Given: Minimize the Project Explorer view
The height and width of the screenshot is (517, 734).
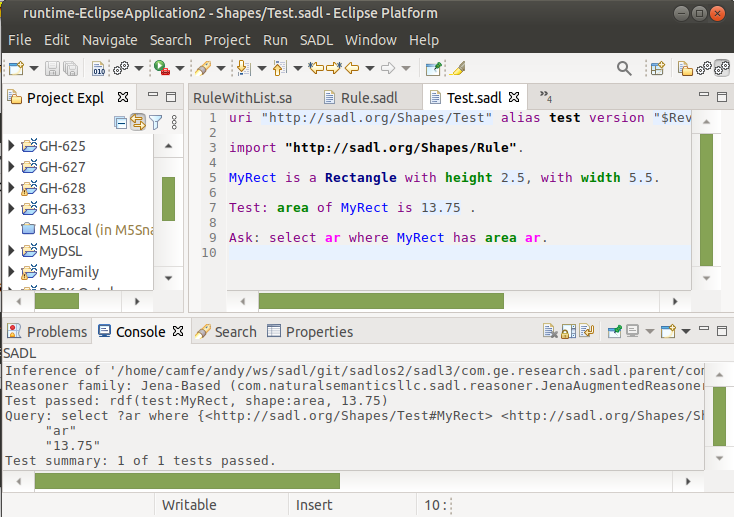Looking at the screenshot, I should tap(153, 95).
